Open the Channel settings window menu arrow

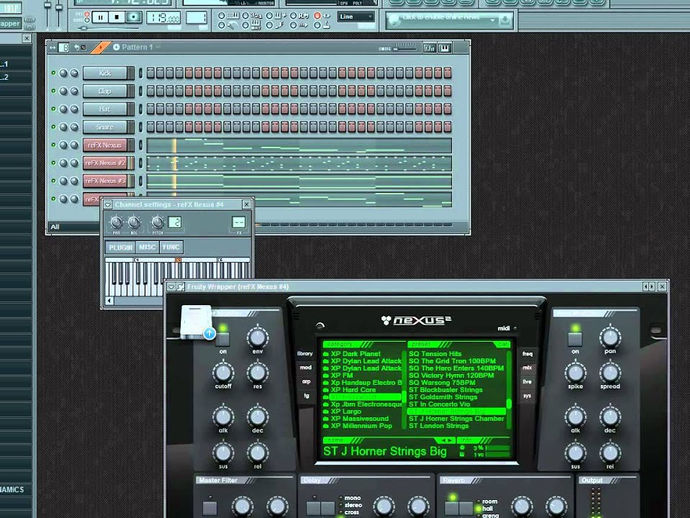(x=108, y=205)
